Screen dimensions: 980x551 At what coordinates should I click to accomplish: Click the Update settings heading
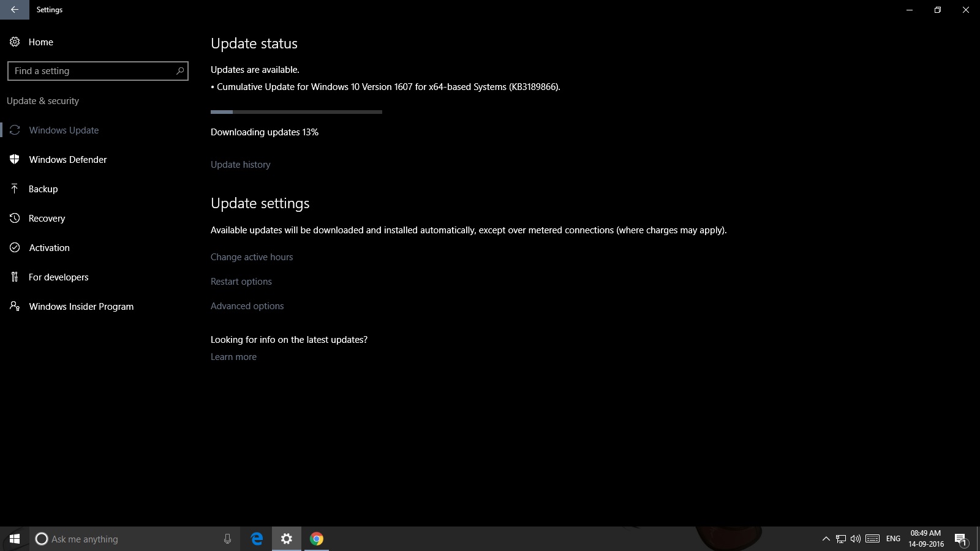point(260,203)
